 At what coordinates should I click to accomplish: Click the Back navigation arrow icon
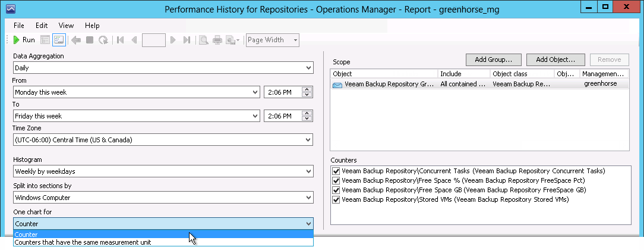click(x=75, y=40)
